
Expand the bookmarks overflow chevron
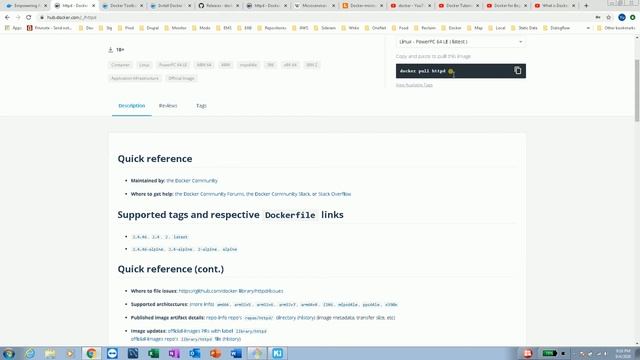coord(588,28)
